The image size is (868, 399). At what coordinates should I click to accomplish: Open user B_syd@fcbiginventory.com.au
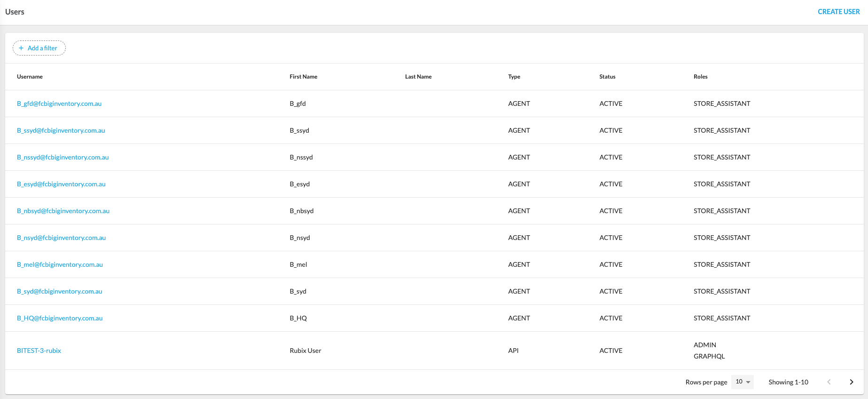60,291
